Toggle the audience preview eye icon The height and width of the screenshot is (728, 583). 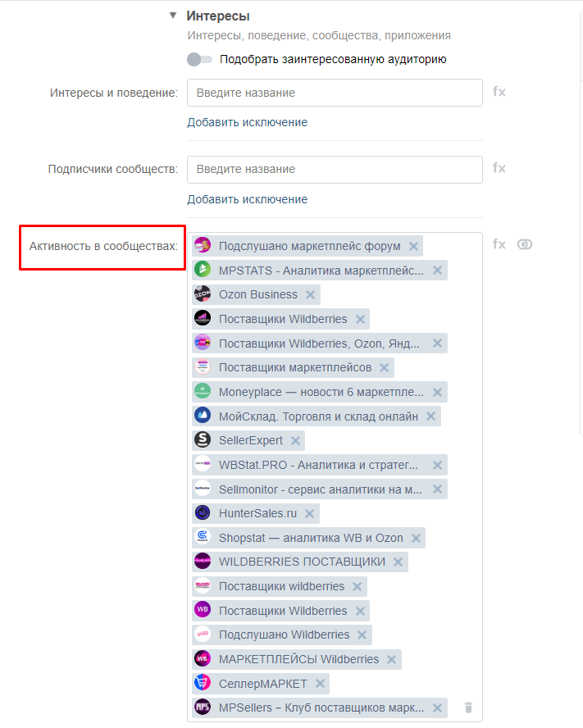coord(525,243)
